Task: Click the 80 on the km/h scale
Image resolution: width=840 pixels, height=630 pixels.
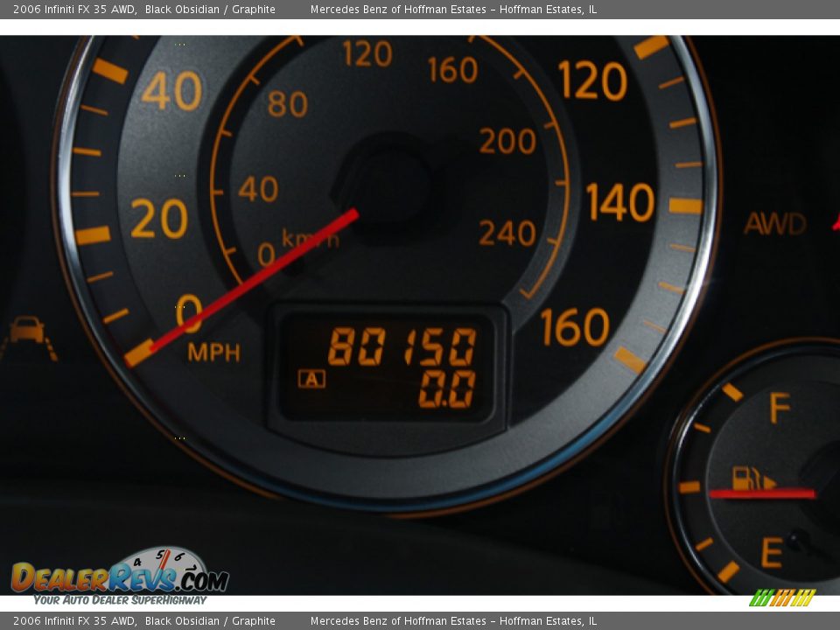Action: pos(288,104)
